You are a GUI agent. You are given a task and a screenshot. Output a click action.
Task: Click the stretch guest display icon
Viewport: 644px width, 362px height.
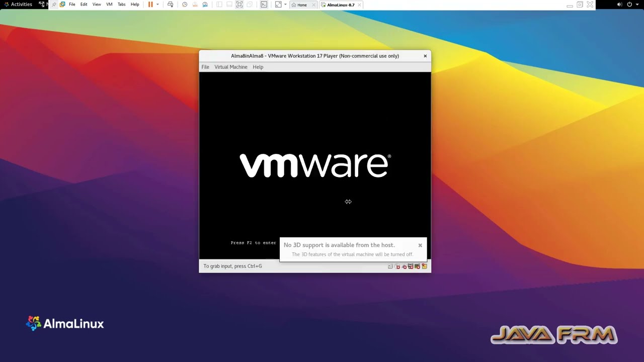(x=278, y=5)
